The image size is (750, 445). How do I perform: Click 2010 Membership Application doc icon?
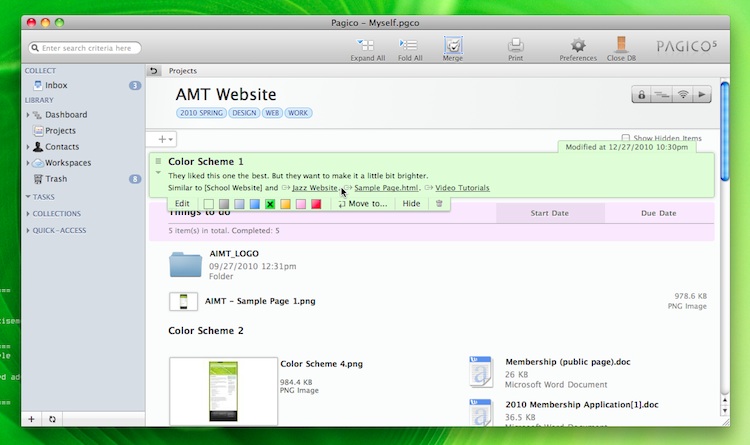(x=481, y=412)
